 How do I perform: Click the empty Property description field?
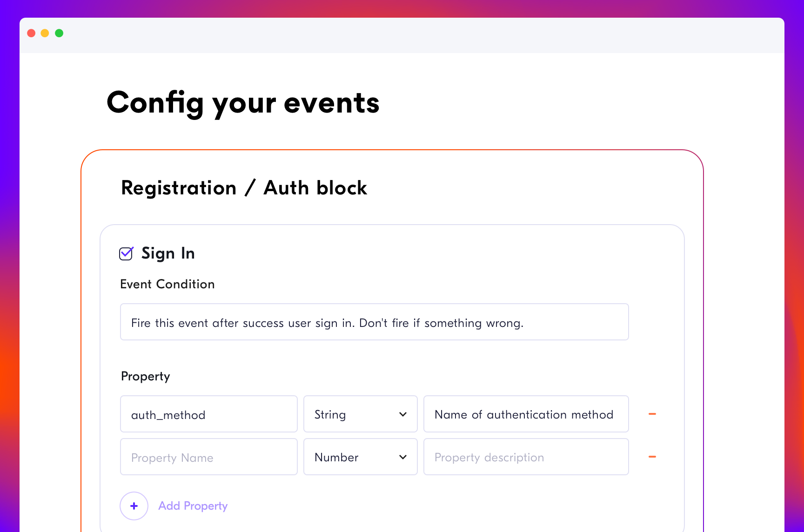[x=526, y=457]
